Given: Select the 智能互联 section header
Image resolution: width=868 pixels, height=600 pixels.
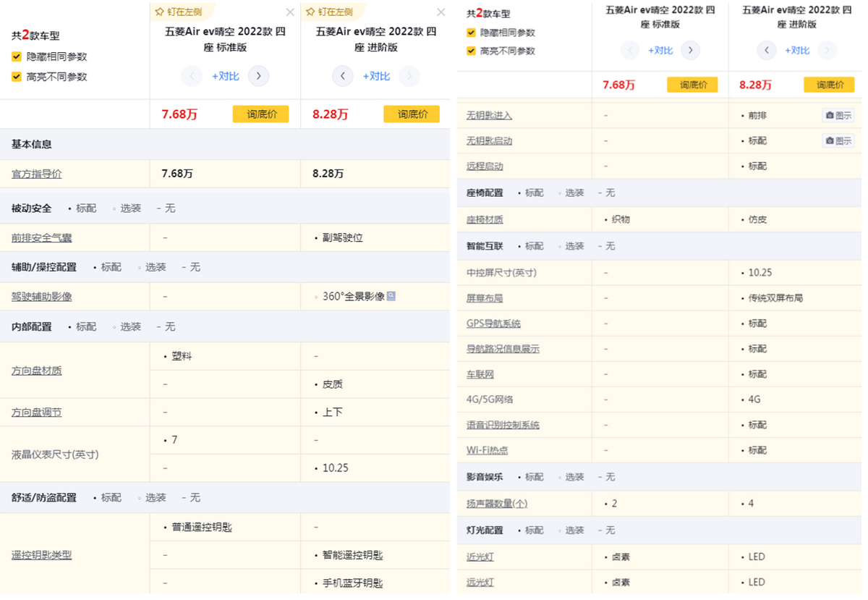Looking at the screenshot, I should pyautogui.click(x=485, y=246).
